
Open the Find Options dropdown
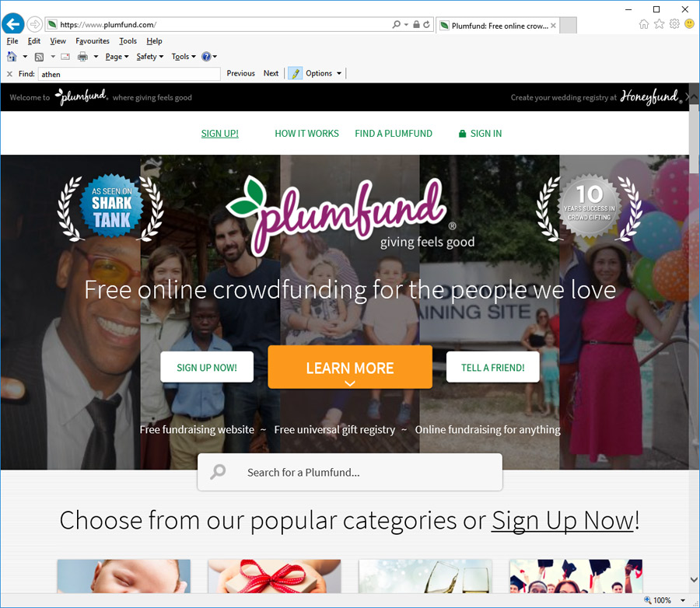pyautogui.click(x=324, y=73)
